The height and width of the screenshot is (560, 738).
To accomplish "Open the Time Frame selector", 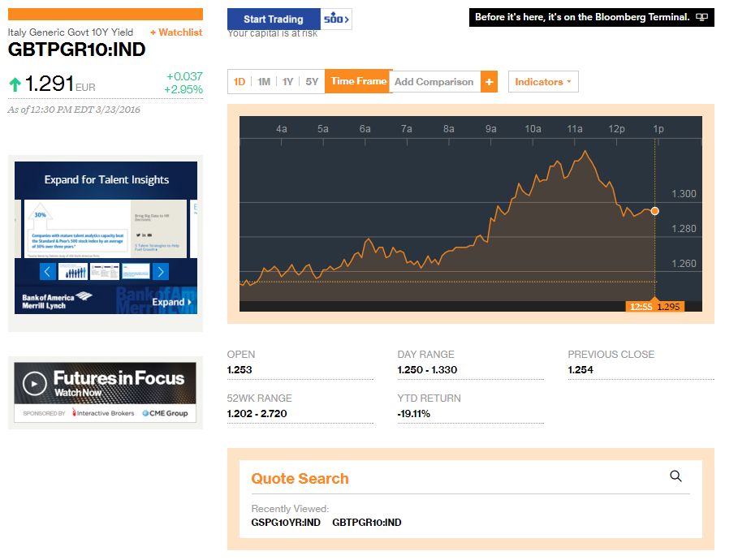I will click(x=358, y=81).
